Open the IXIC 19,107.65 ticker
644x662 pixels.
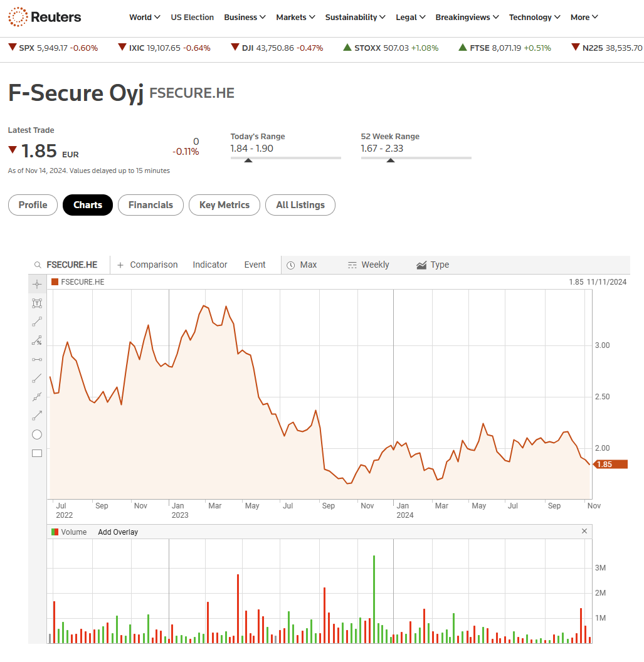click(164, 48)
